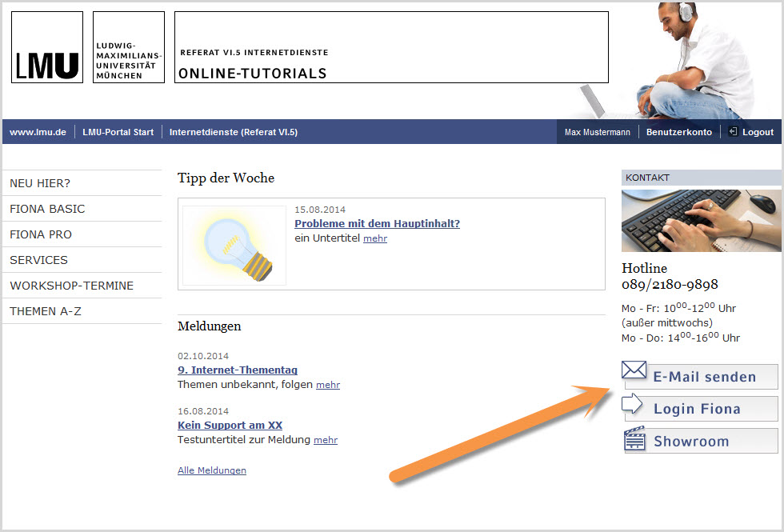The height and width of the screenshot is (532, 784).
Task: Open the 'Alle Meldungen' link
Action: 212,470
